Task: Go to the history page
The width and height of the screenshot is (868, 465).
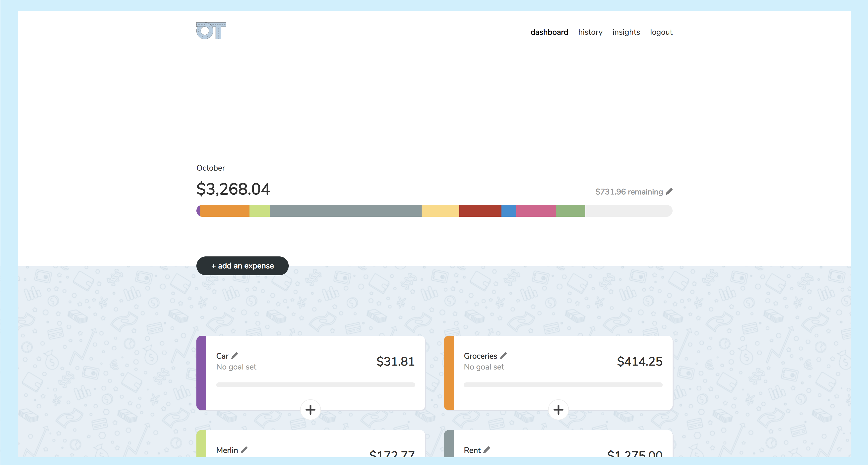Action: pyautogui.click(x=590, y=32)
